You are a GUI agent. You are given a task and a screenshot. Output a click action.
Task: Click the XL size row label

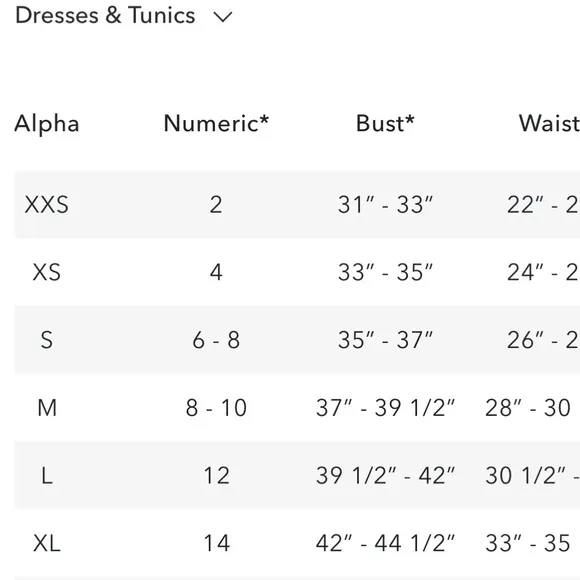point(47,543)
